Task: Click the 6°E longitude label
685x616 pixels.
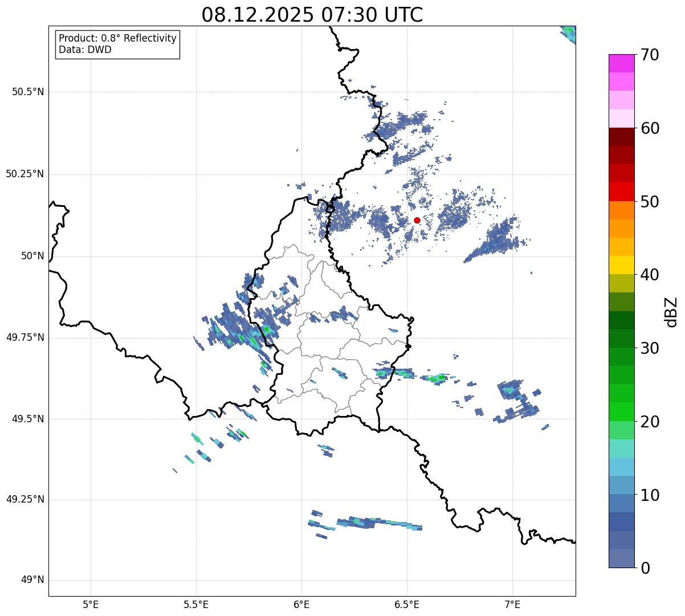Action: [301, 604]
